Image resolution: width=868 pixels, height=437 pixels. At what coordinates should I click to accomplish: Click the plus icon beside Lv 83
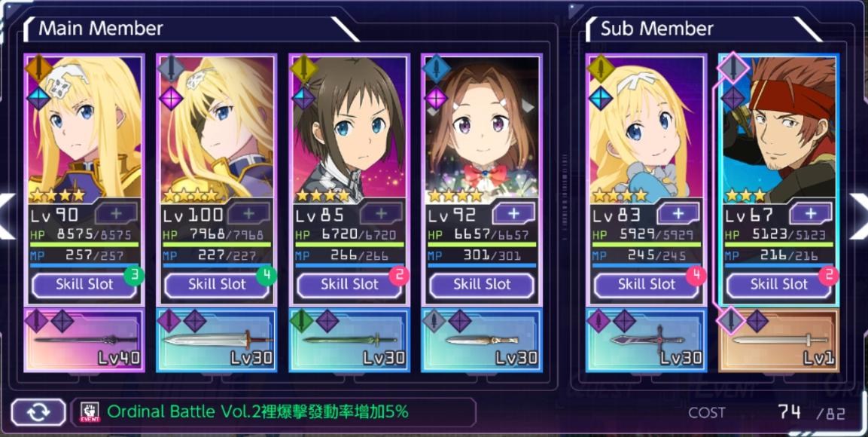click(x=678, y=214)
